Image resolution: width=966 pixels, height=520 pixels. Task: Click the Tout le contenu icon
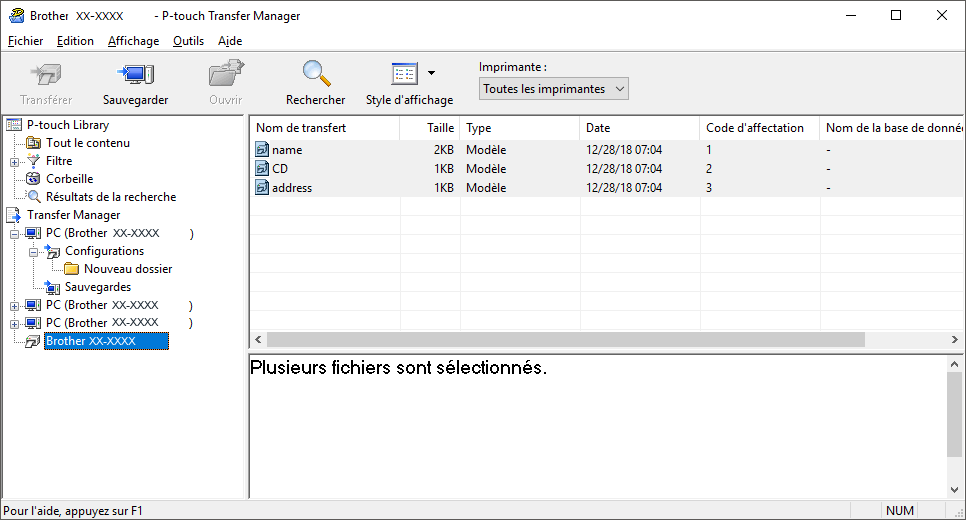coord(33,143)
